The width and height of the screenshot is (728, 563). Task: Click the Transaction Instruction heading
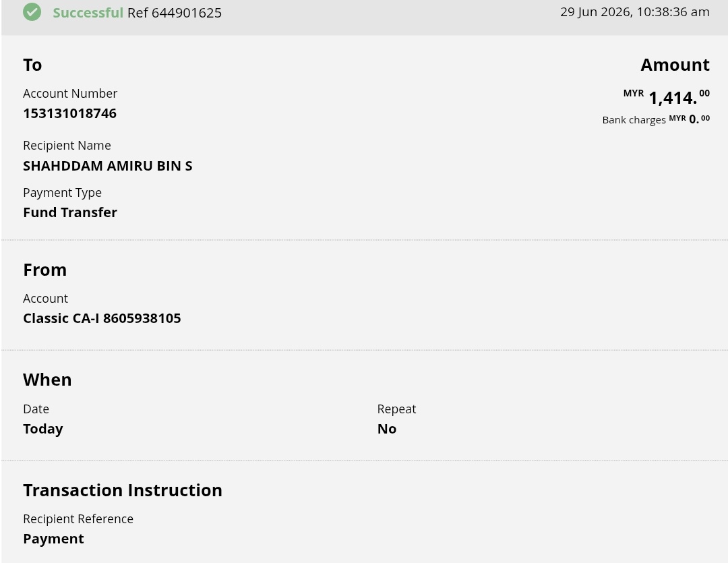coord(123,491)
